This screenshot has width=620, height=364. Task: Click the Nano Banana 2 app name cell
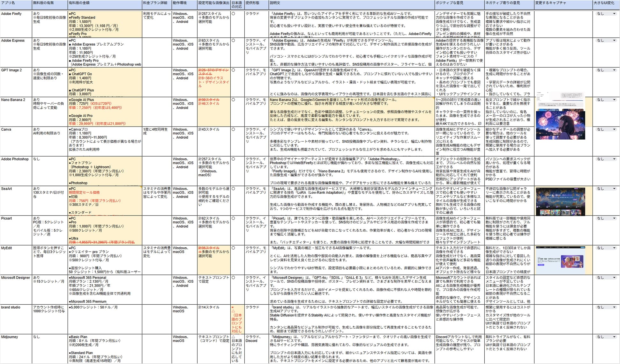click(x=16, y=112)
